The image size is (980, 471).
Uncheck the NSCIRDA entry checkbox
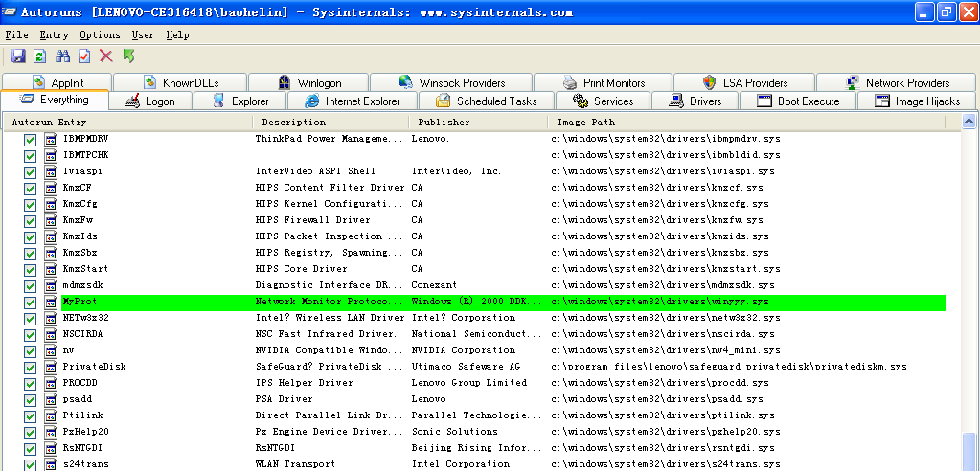click(x=30, y=335)
